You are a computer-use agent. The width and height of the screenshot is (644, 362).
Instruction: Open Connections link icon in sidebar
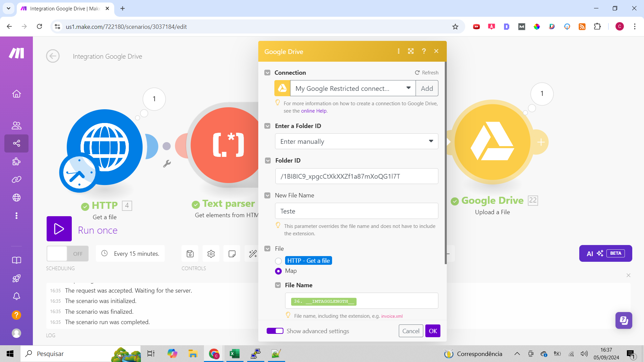16,180
